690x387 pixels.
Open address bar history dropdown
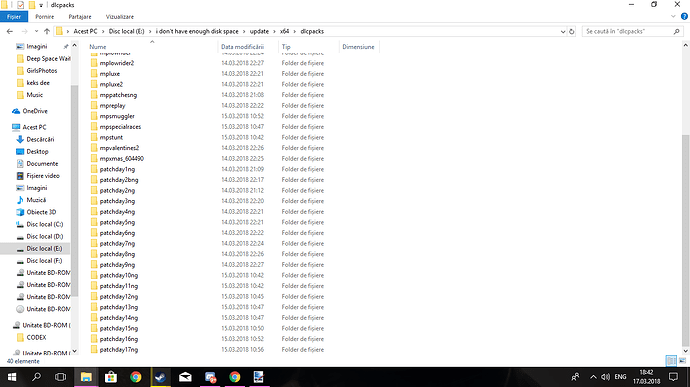563,32
